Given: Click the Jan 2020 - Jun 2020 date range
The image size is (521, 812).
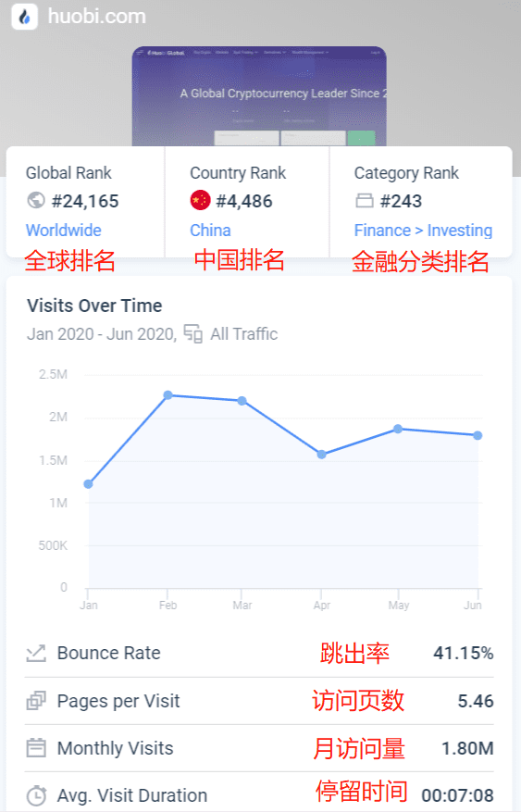Looking at the screenshot, I should click(102, 334).
